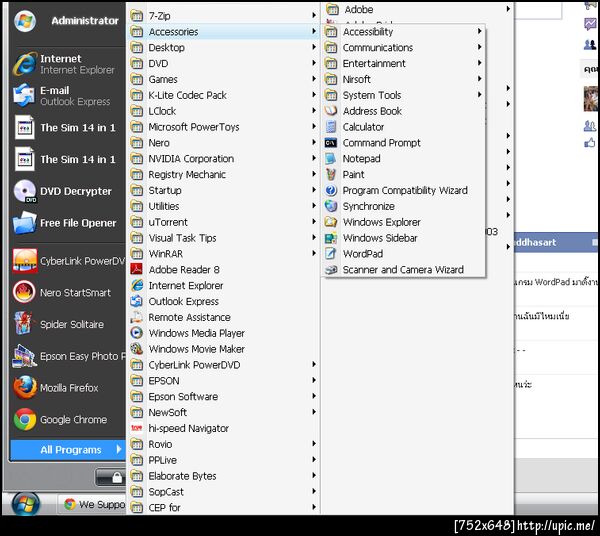Open the SopCast folder

(223, 492)
